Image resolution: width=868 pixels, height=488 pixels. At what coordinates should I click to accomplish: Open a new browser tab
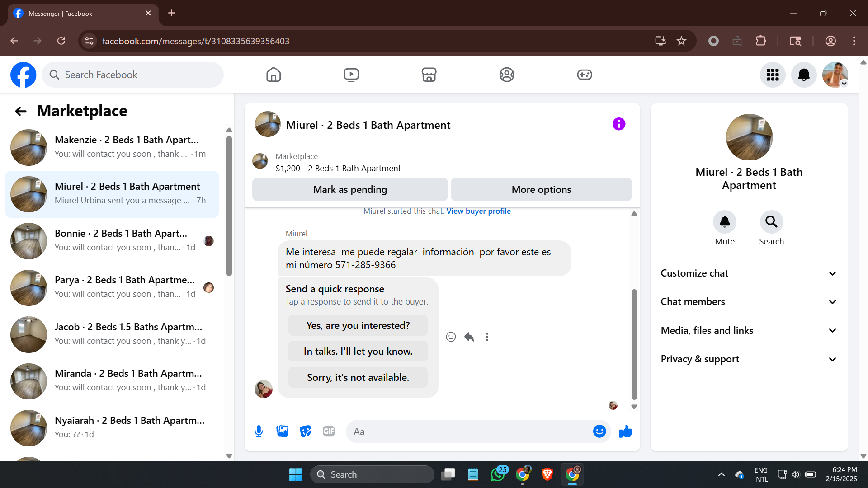171,13
